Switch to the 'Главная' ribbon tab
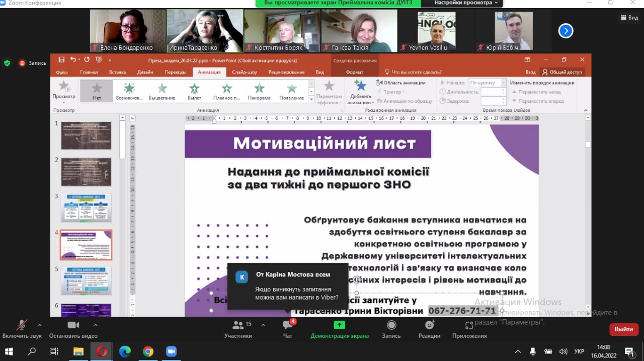Image resolution: width=644 pixels, height=361 pixels. point(89,72)
